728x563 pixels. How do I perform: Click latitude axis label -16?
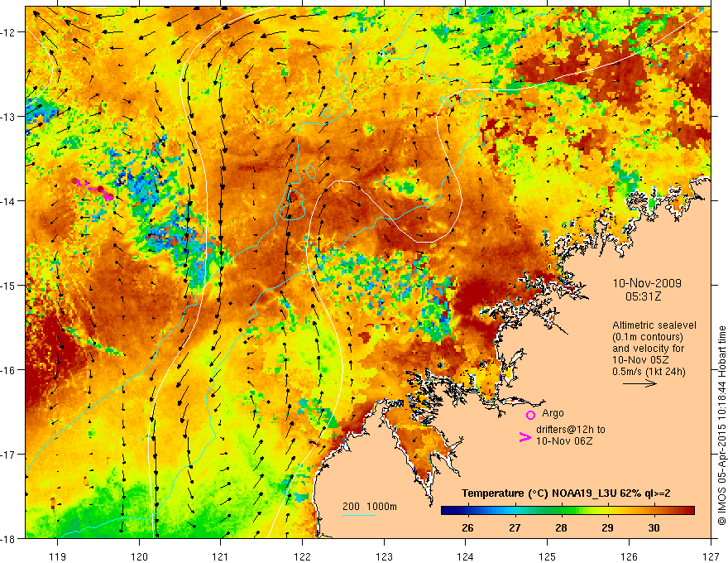8,370
